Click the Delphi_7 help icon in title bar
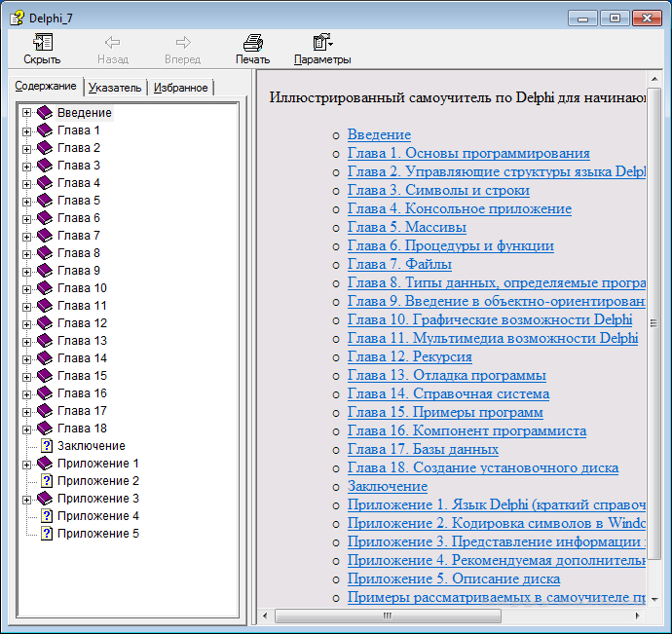This screenshot has width=672, height=634. (x=17, y=18)
